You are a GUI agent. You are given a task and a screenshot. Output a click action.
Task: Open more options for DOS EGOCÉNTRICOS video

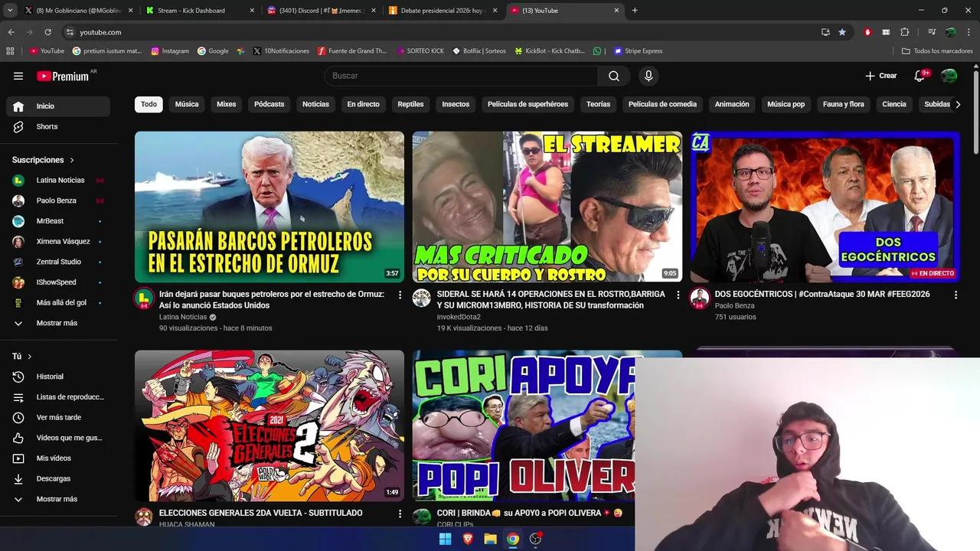(x=955, y=295)
